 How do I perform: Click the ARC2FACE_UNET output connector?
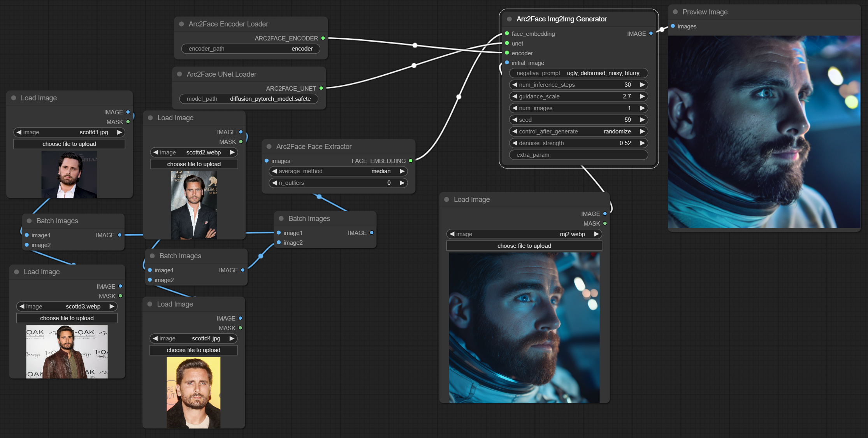(321, 88)
